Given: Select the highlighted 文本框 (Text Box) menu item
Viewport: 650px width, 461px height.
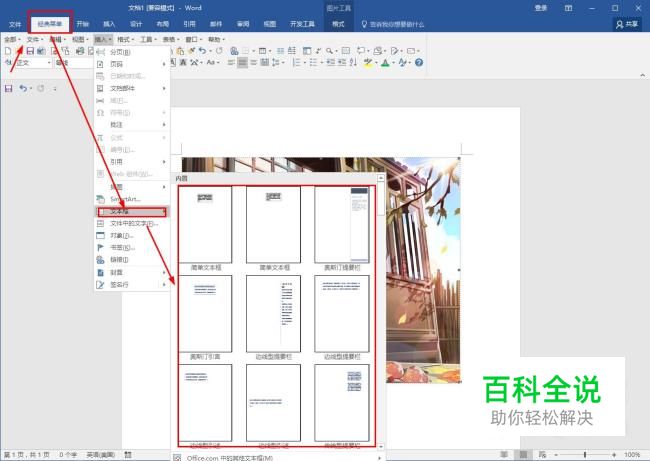Looking at the screenshot, I should click(132, 211).
